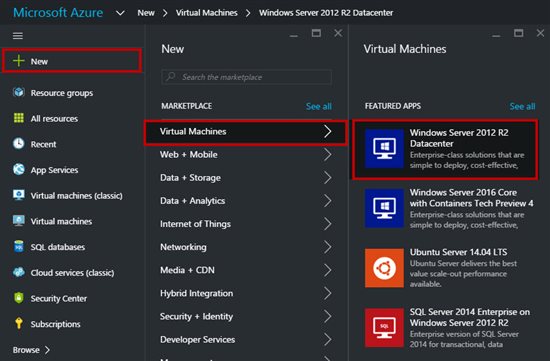This screenshot has height=361, width=550.
Task: Expand the Media + CDN chevron
Action: [x=328, y=270]
